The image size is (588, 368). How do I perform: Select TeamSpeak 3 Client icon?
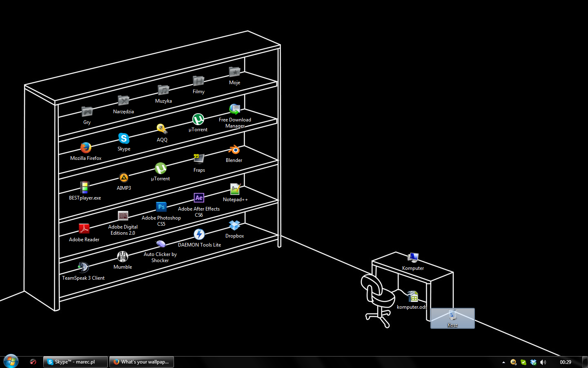coord(83,267)
